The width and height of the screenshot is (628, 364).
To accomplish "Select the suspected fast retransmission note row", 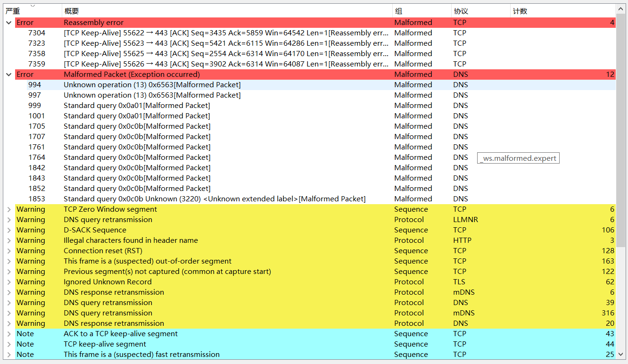I will pyautogui.click(x=310, y=355).
